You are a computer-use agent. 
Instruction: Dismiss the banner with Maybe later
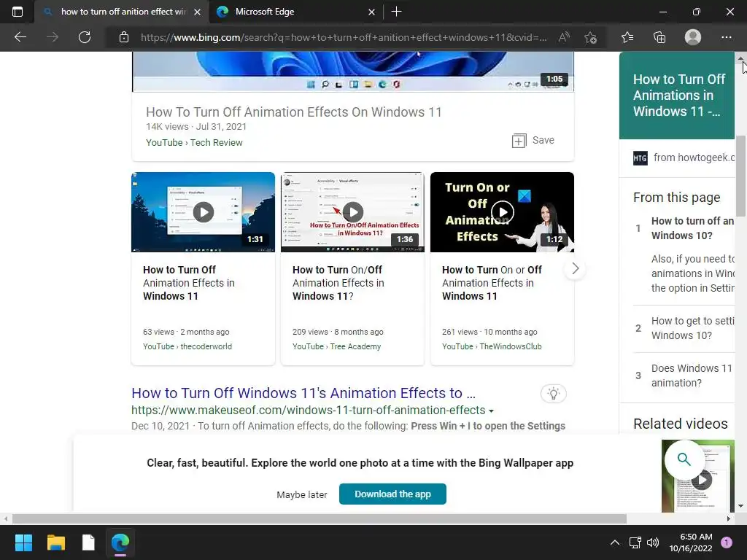coord(301,495)
